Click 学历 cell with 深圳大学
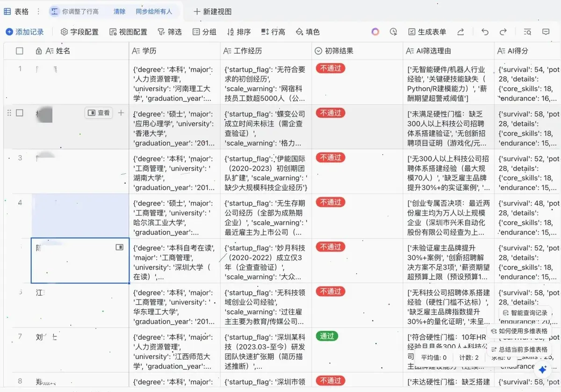The height and width of the screenshot is (392, 561). point(175,261)
